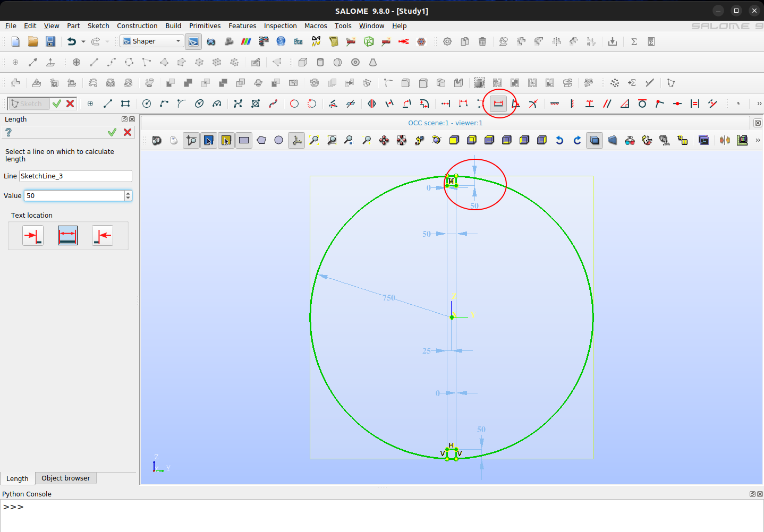The image size is (764, 532).
Task: Expand the sketch toolbar overflow chevron
Action: pyautogui.click(x=759, y=104)
